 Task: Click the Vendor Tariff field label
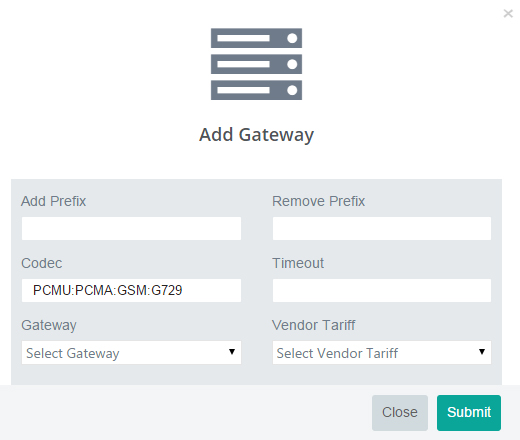(x=314, y=325)
